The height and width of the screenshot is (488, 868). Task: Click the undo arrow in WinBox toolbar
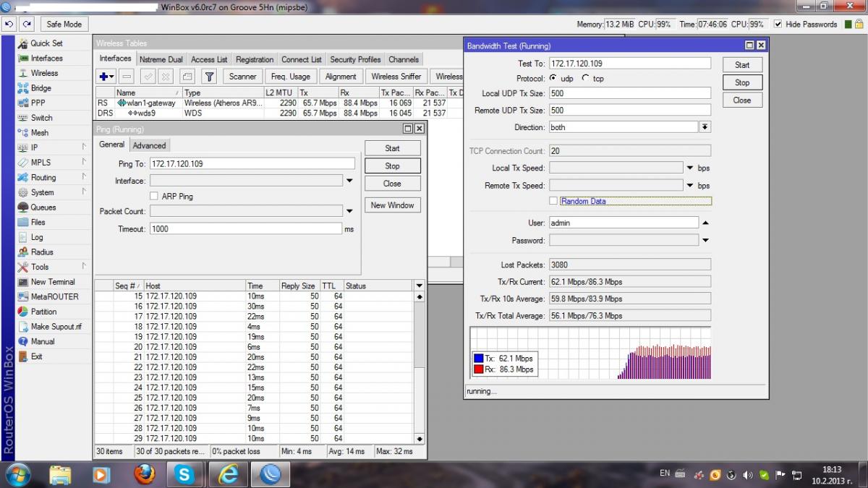pos(9,24)
